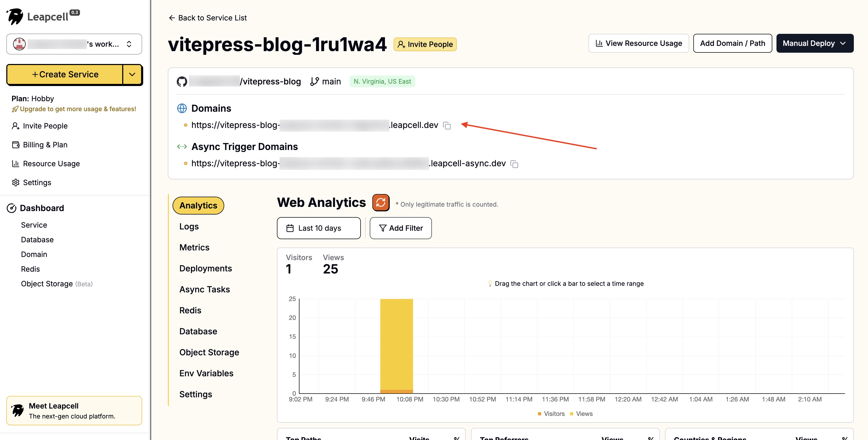Go to Object Storage (Beta) in sidebar
Viewport: 868px width, 440px height.
pos(57,284)
